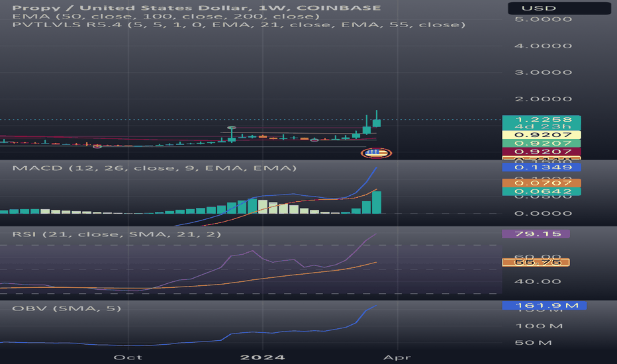The width and height of the screenshot is (617, 364).
Task: Click the current price label 1.2258
Action: [542, 119]
